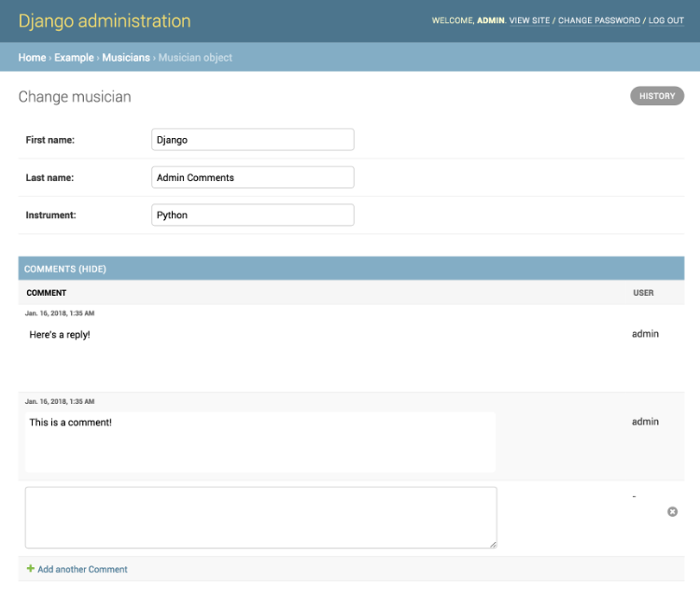700x597 pixels.
Task: Click into the Instrument field
Action: (253, 215)
